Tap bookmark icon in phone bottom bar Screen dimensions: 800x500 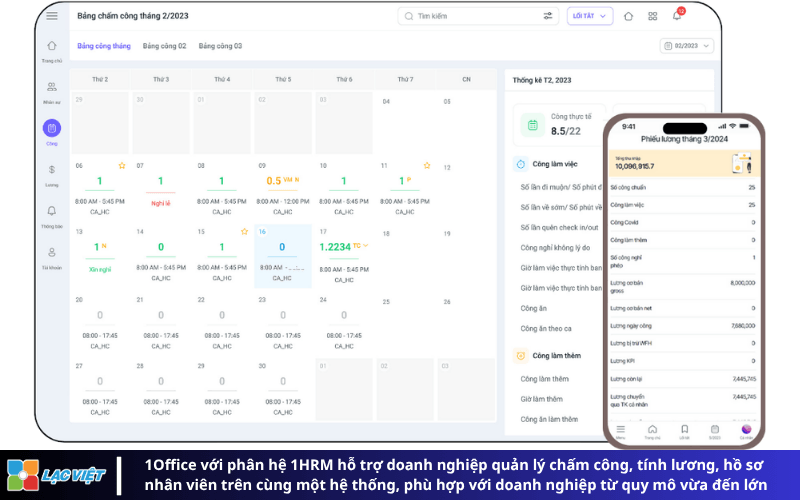pyautogui.click(x=684, y=431)
